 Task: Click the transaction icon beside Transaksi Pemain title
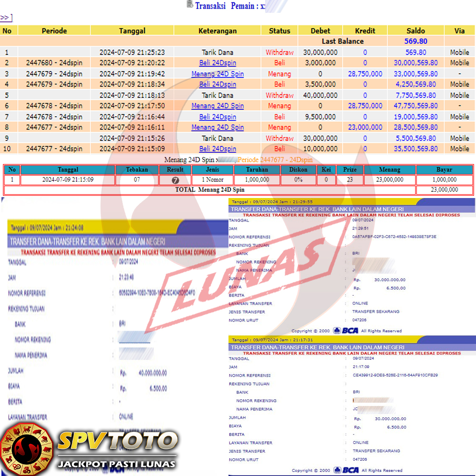190,5
